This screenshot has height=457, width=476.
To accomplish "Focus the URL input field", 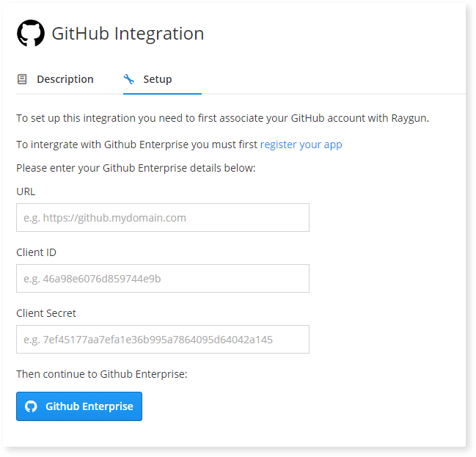I will (163, 217).
